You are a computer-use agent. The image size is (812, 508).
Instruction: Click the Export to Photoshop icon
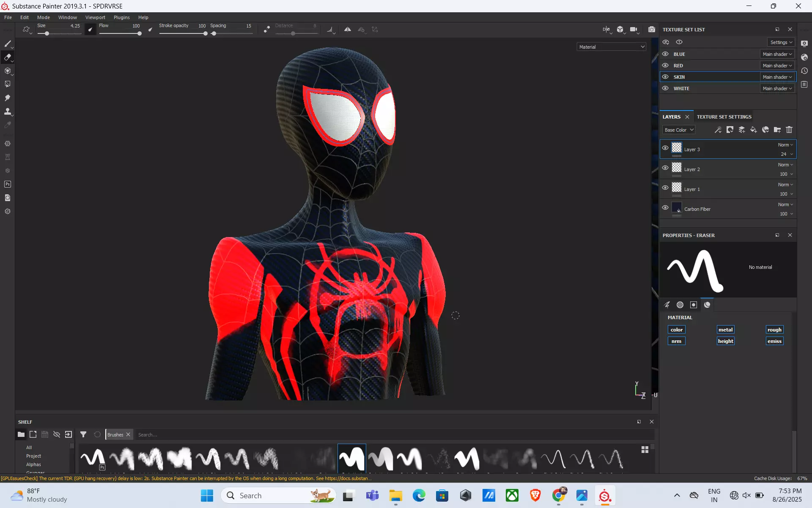[8, 184]
